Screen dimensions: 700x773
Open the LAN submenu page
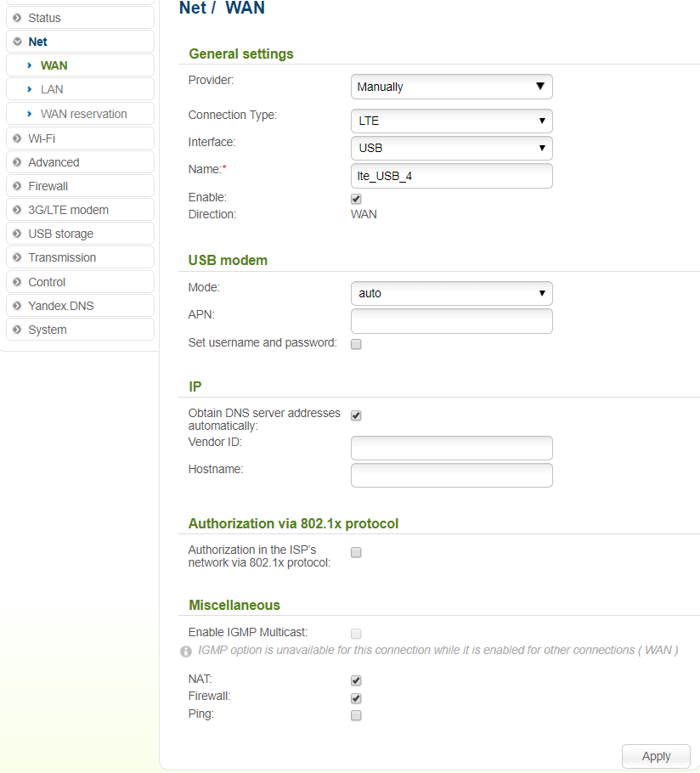pos(52,89)
